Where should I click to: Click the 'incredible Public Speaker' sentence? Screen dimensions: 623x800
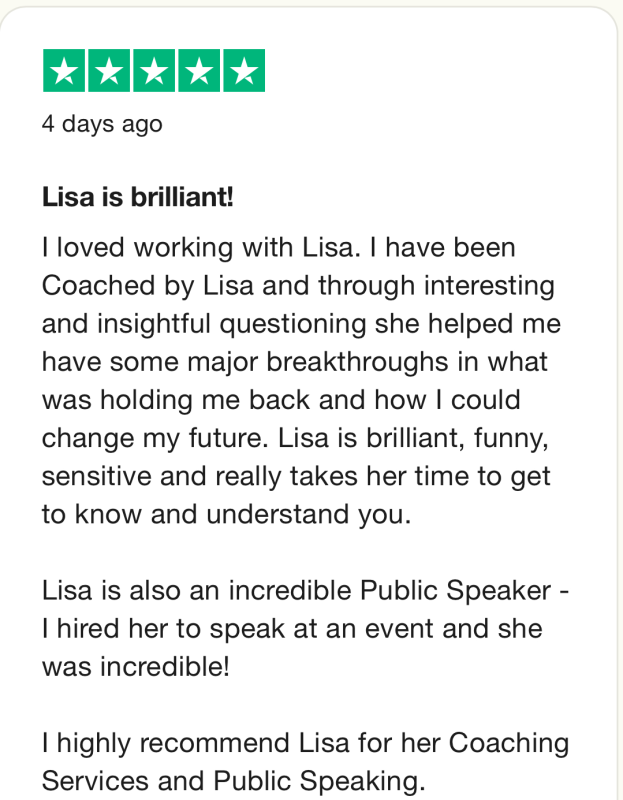[x=305, y=591]
